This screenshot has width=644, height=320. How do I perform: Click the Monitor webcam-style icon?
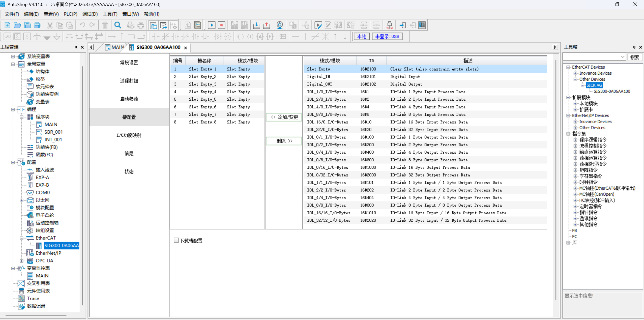coord(280,25)
